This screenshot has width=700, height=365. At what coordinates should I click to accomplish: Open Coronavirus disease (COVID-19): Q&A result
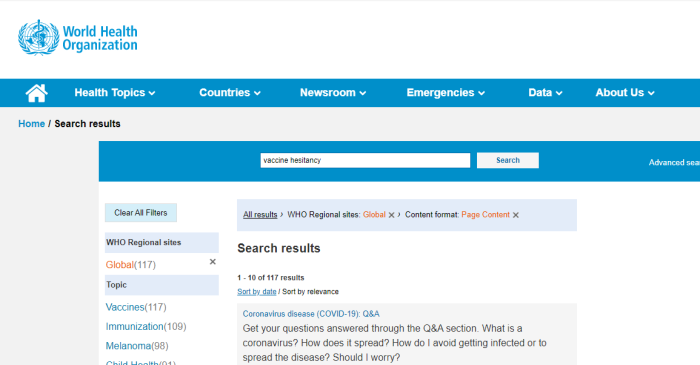pos(311,314)
